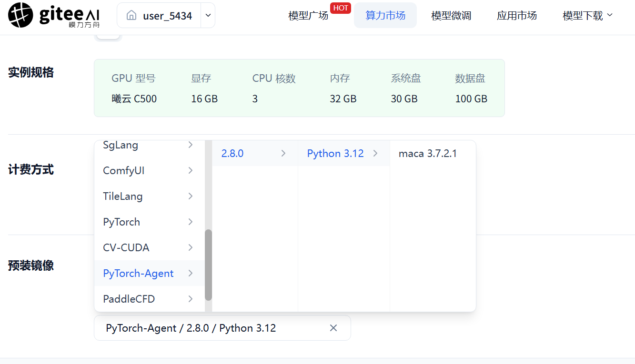Open the user_5434 workspace selector
The width and height of the screenshot is (635, 364).
tap(159, 16)
